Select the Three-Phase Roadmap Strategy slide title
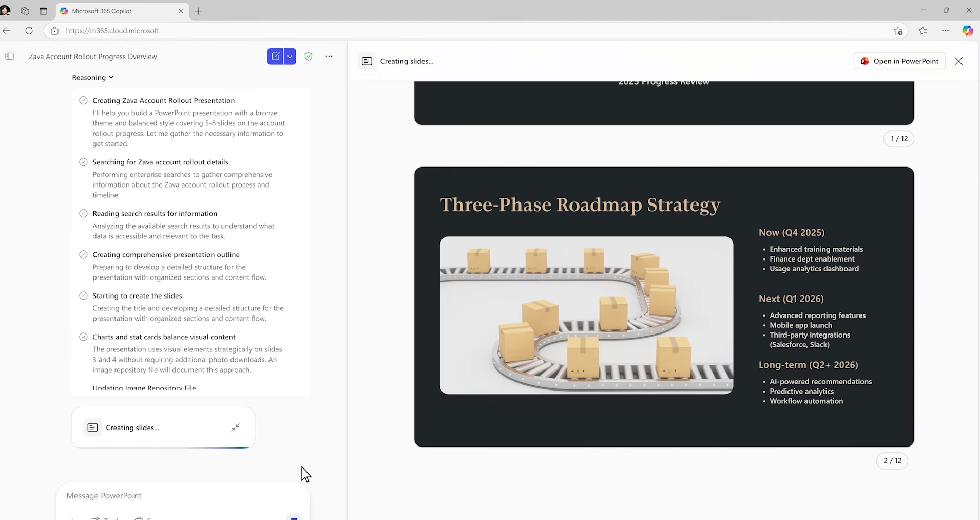 580,205
